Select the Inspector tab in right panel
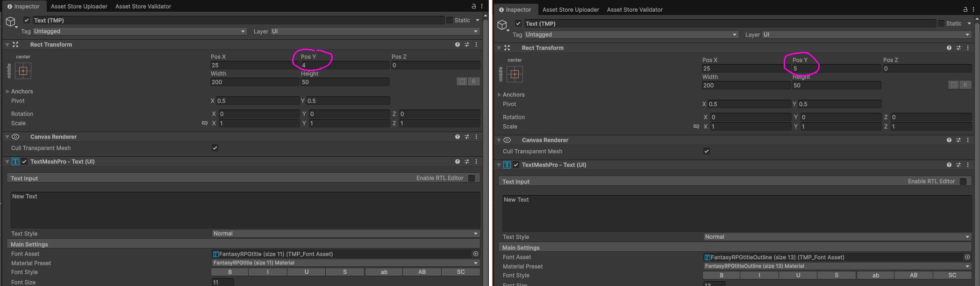 coord(515,9)
